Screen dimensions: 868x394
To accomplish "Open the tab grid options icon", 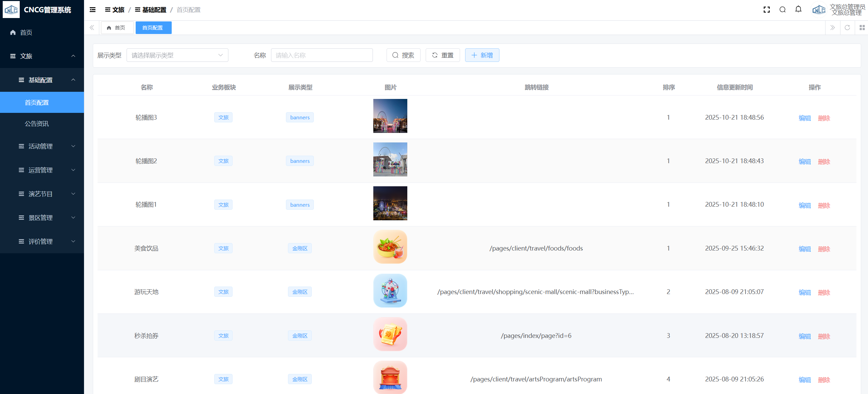I will (x=862, y=28).
